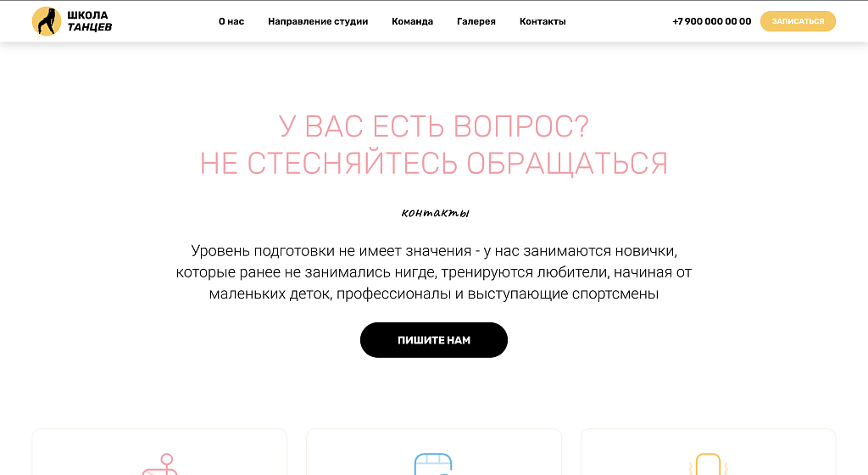Screen dimensions: 868x475
Task: Click the dancer silhouette logo icon
Action: [x=47, y=21]
